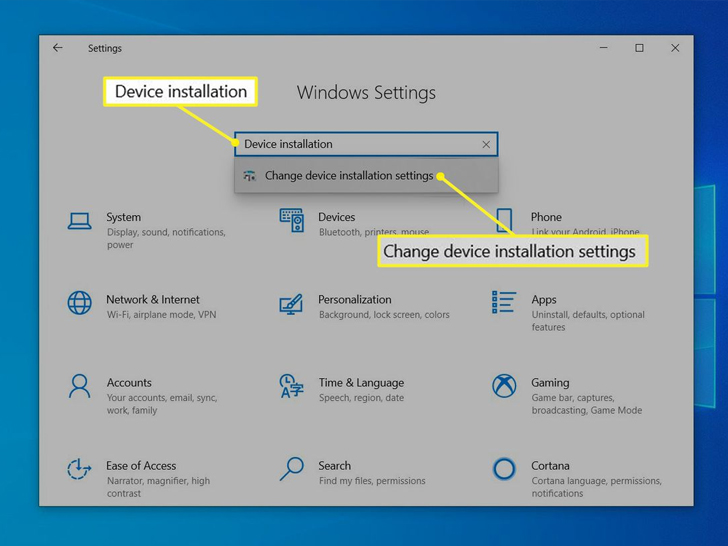The image size is (728, 546).
Task: Click 'Find my files, permissions' description
Action: click(x=372, y=481)
